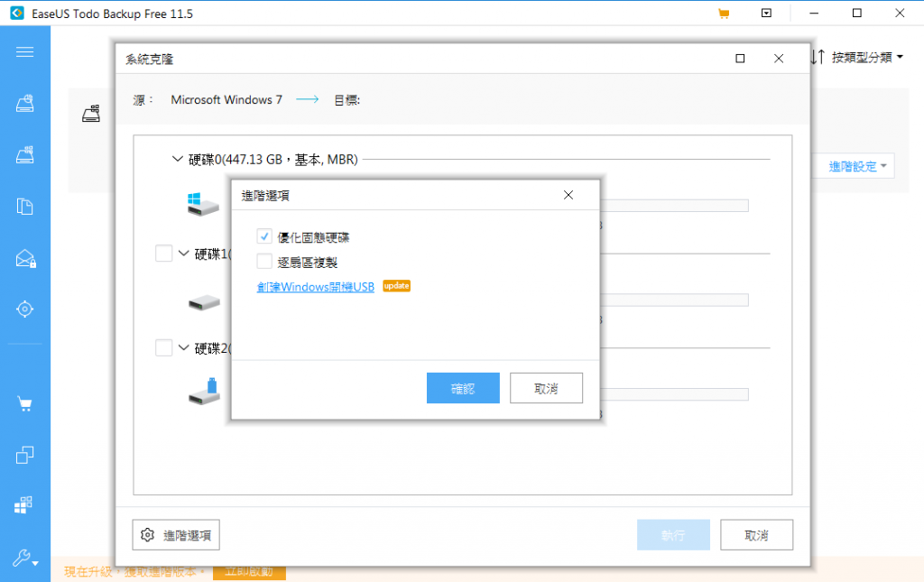Select the system backup sidebar icon
Viewport: 924px width, 582px height.
click(24, 154)
